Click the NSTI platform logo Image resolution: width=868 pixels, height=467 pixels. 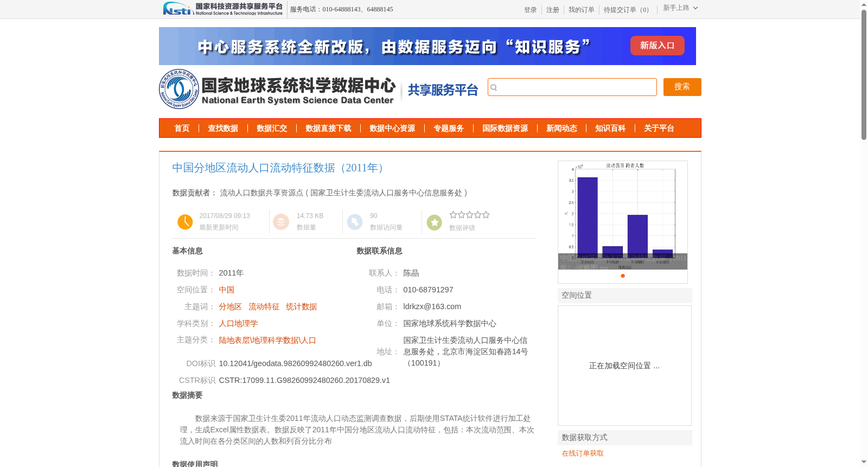[x=223, y=9]
